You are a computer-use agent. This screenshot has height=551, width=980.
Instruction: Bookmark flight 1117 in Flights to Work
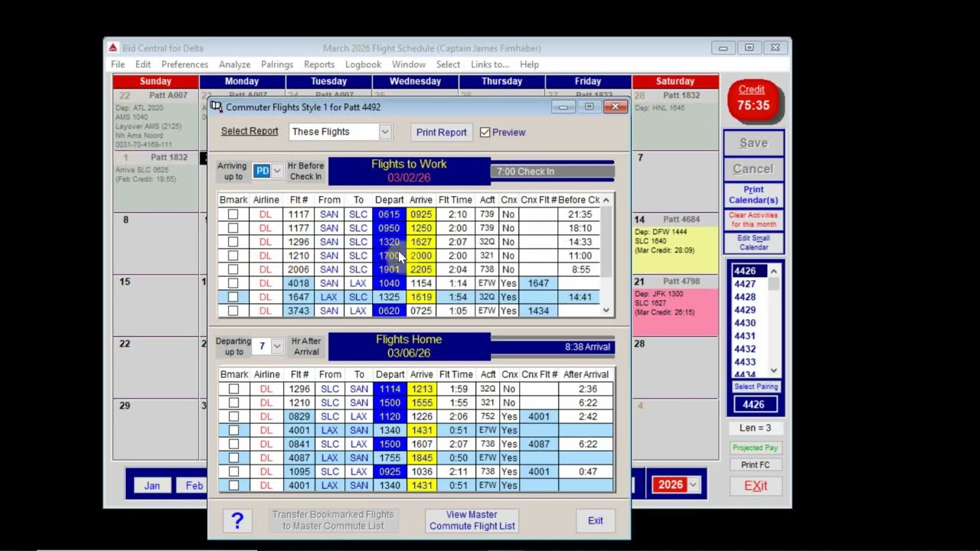[x=233, y=214]
